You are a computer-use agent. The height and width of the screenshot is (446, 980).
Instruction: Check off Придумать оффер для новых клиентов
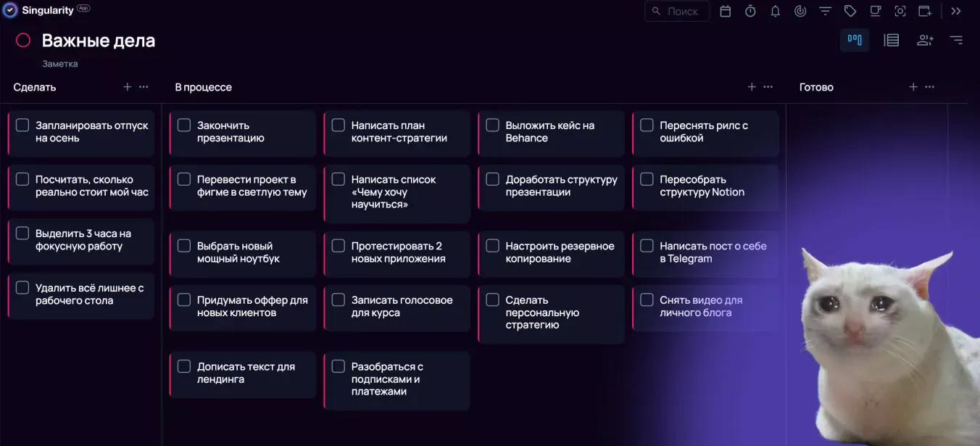point(184,300)
